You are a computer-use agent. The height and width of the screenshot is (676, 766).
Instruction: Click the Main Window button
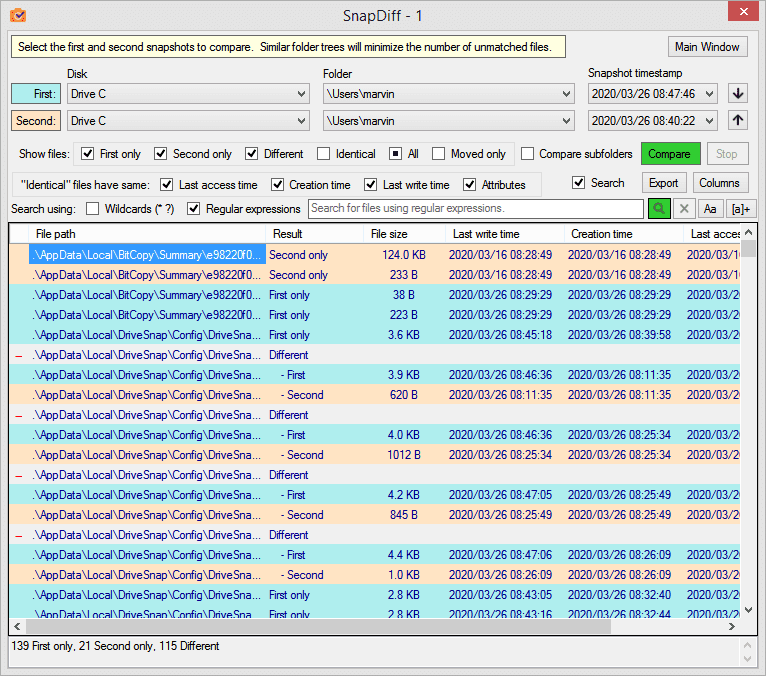pos(707,47)
